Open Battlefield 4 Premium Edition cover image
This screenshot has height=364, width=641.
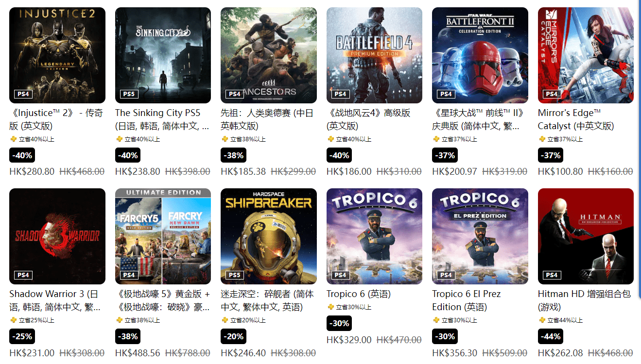[374, 55]
